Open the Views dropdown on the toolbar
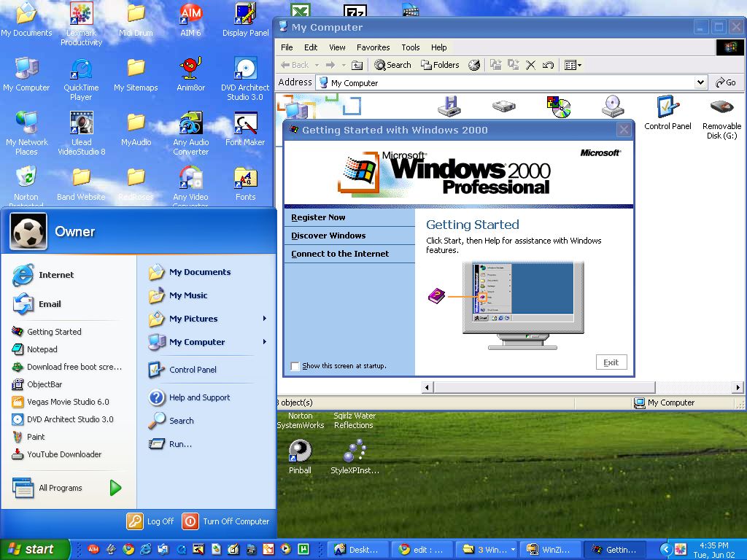The width and height of the screenshot is (747, 560). 580,64
